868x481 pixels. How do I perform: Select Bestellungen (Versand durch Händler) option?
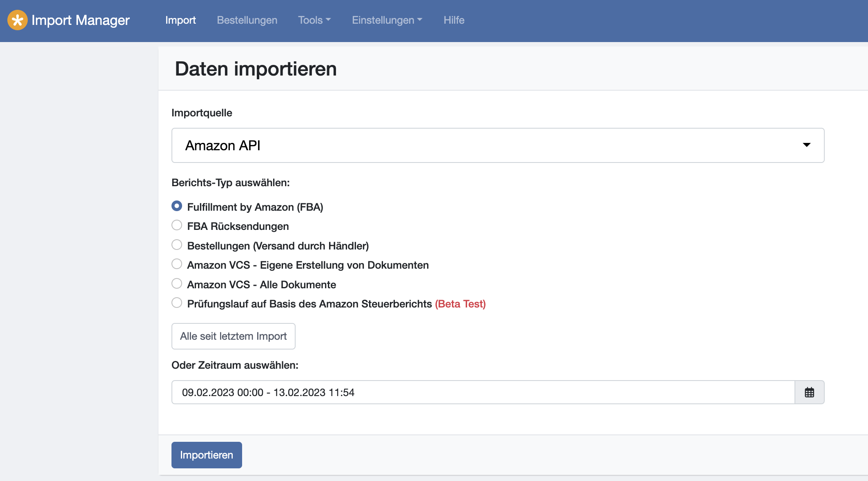177,245
